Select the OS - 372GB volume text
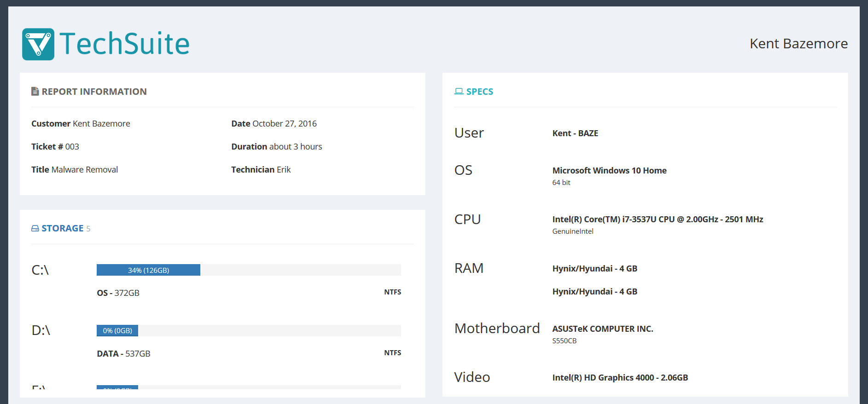This screenshot has height=404, width=868. tap(118, 293)
